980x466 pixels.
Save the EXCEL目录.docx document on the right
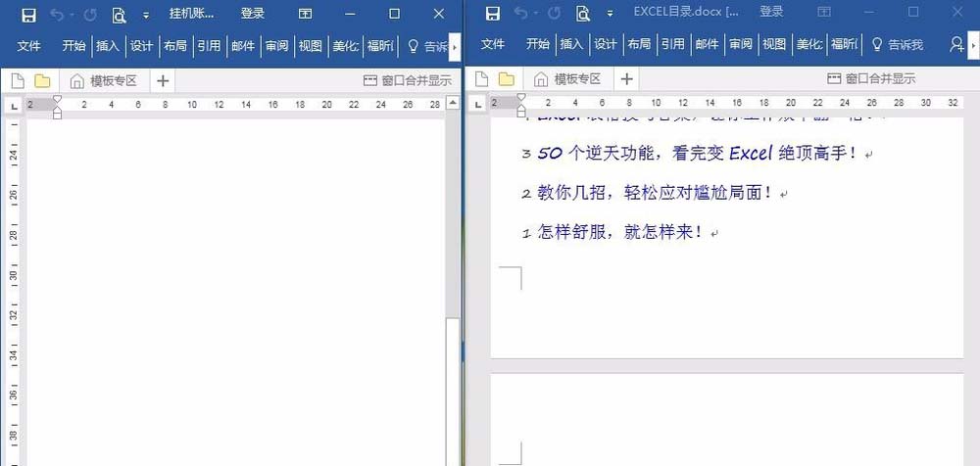pos(493,14)
